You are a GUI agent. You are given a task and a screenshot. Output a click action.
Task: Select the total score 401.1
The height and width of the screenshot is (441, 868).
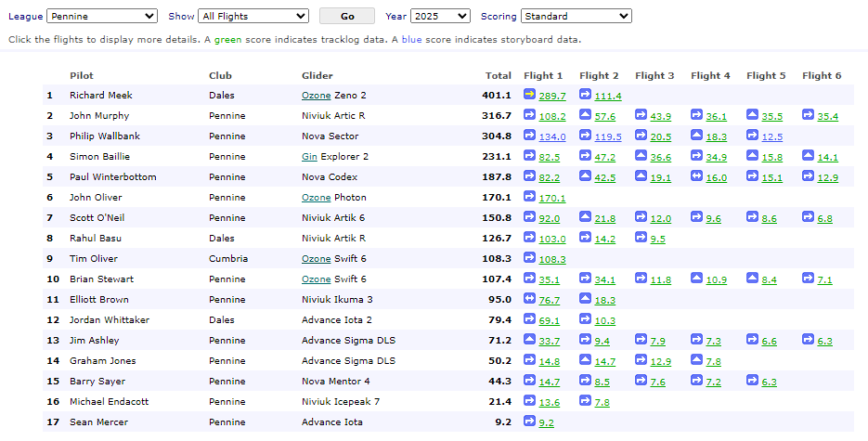pos(497,96)
